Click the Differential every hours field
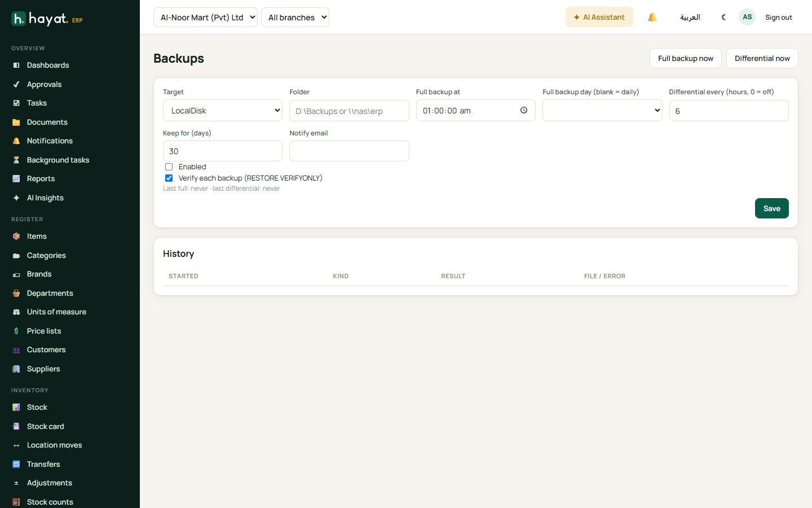This screenshot has height=508, width=812. (x=729, y=111)
